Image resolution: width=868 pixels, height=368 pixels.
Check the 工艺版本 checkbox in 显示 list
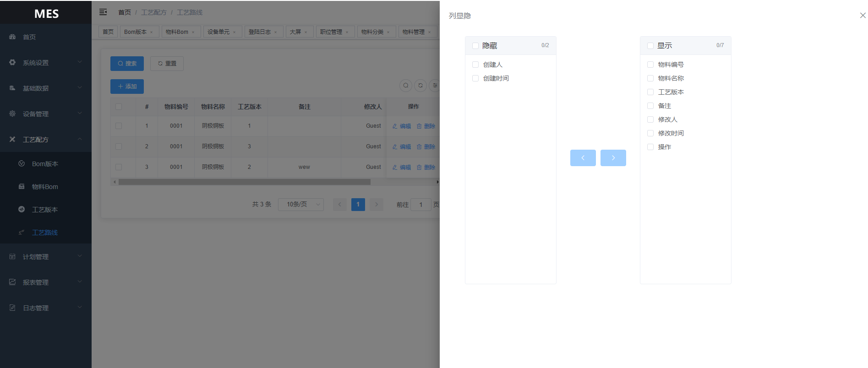click(650, 92)
